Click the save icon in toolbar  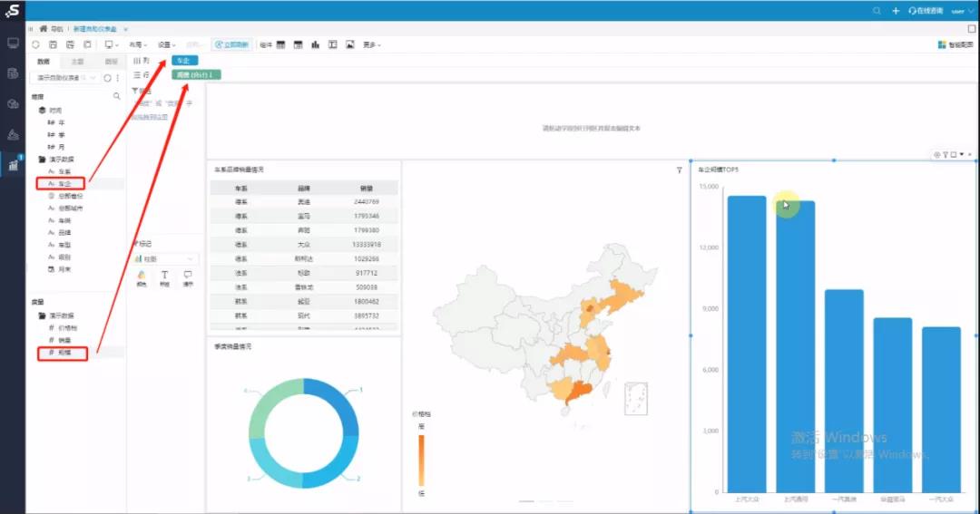[x=54, y=44]
